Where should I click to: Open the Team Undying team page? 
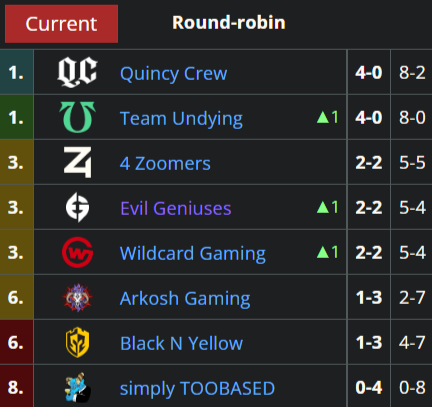[x=181, y=119]
